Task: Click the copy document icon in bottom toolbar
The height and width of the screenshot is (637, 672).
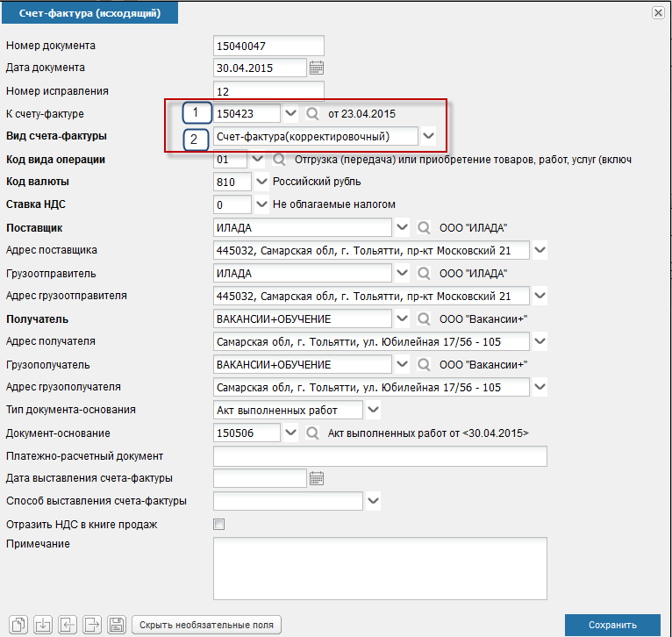Action: [18, 625]
